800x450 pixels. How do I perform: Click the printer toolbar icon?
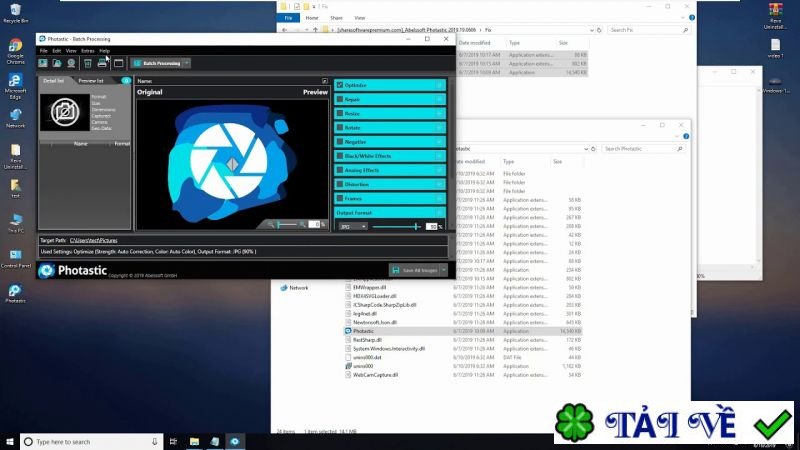pos(102,63)
